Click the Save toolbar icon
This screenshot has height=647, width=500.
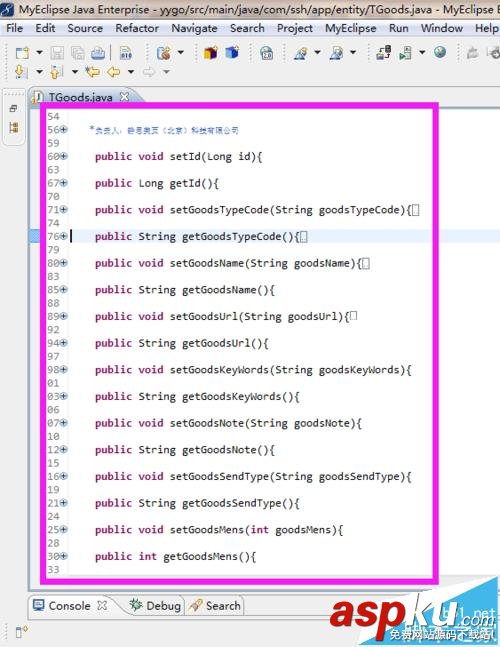pos(57,53)
